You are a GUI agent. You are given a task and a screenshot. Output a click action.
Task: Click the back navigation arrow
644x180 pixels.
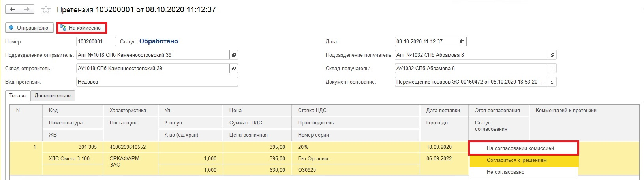(x=13, y=9)
